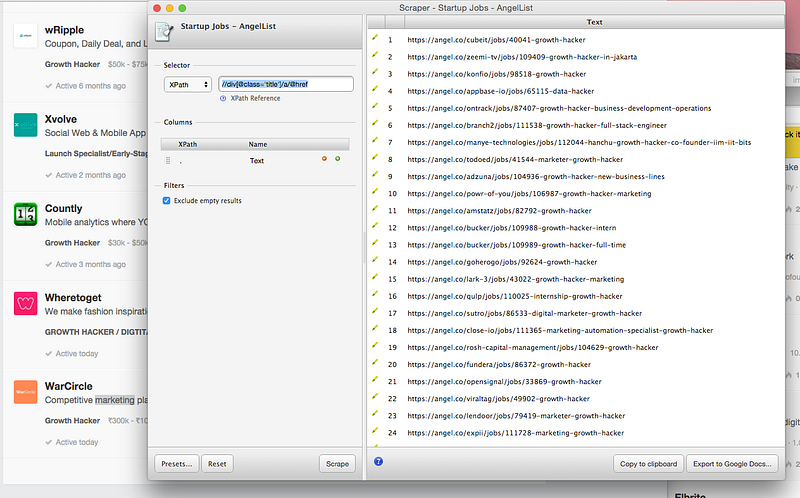
Task: Click the XPath expression input field
Action: click(x=286, y=84)
